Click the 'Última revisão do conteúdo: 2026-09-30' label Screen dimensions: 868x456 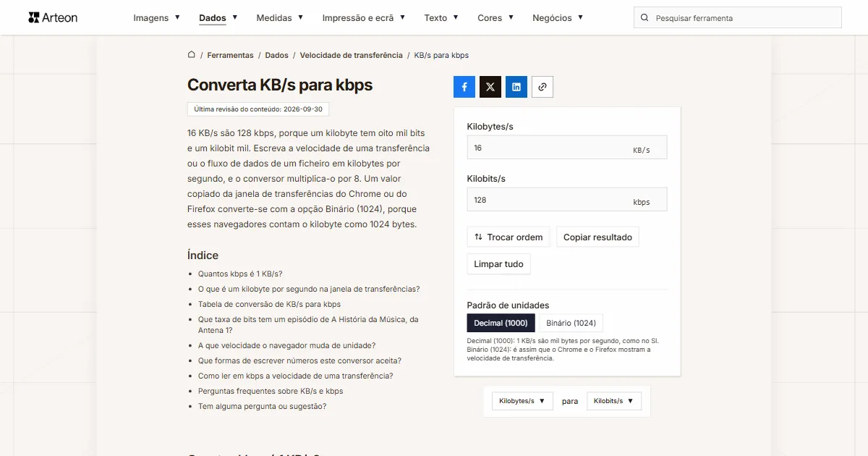(258, 109)
